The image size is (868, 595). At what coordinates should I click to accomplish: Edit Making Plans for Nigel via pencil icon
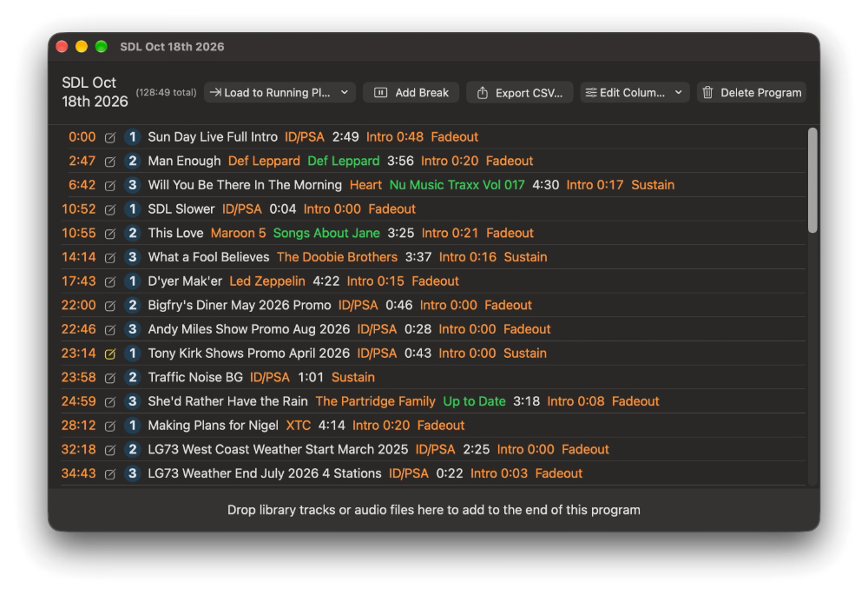click(x=110, y=426)
